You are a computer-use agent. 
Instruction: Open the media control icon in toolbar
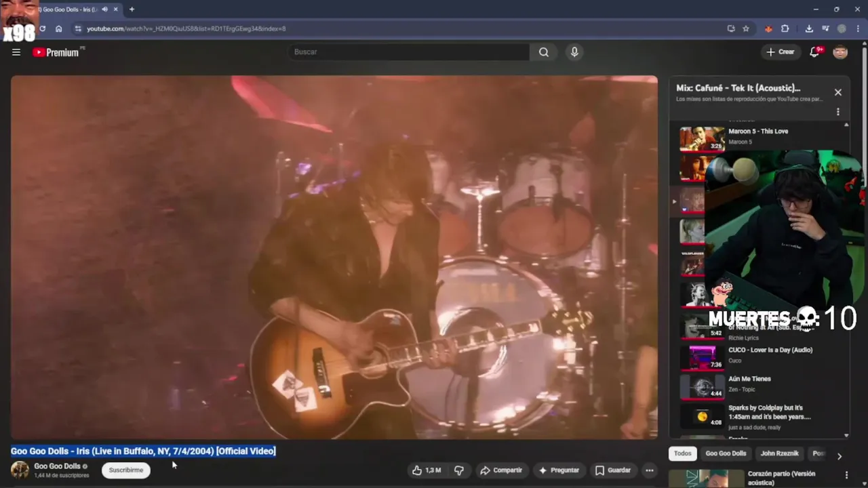point(825,28)
